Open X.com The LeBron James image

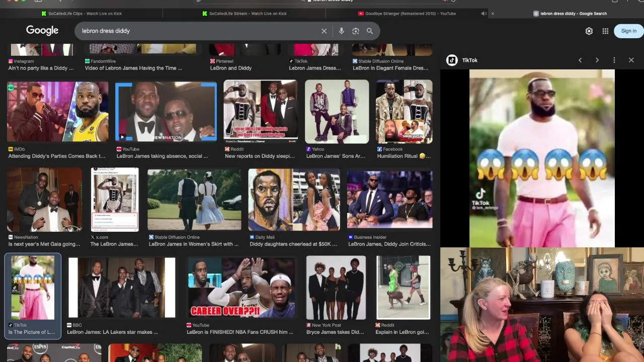pyautogui.click(x=115, y=200)
